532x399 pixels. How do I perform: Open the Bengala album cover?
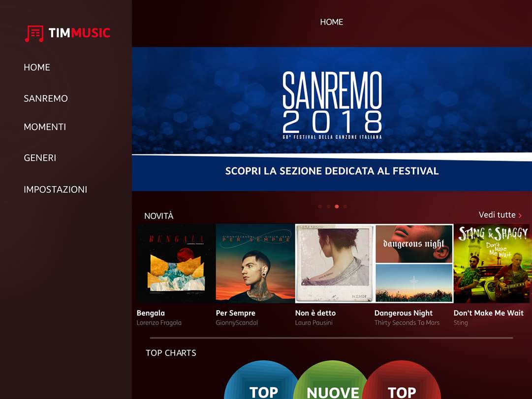[x=176, y=263]
